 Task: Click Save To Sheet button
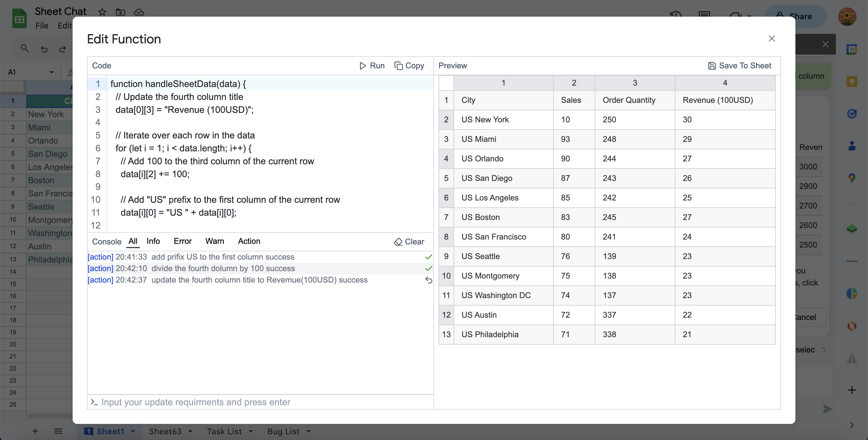point(740,66)
